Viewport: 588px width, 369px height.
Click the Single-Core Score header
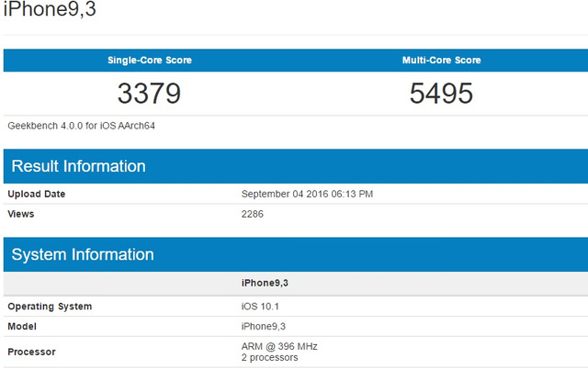click(x=150, y=60)
